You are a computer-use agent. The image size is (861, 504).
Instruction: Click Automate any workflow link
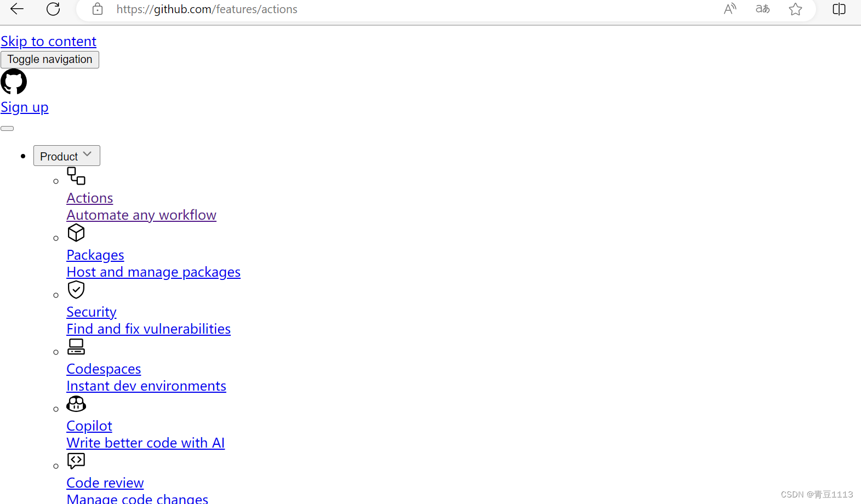141,215
